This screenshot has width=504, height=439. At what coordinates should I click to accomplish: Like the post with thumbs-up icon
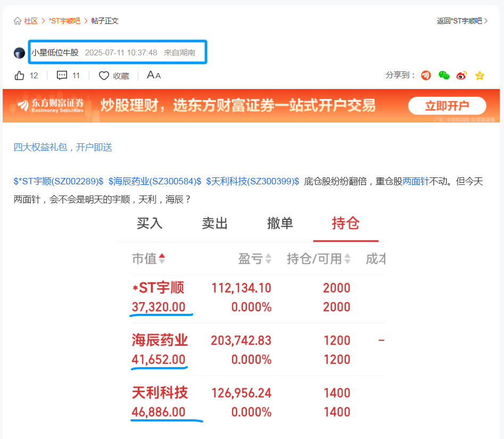pyautogui.click(x=19, y=75)
